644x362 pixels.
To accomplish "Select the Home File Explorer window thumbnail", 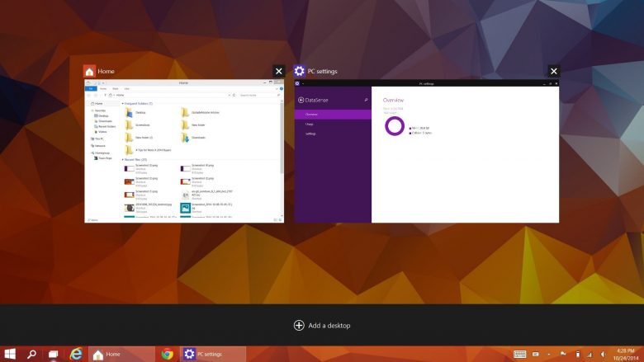I will tap(183, 151).
